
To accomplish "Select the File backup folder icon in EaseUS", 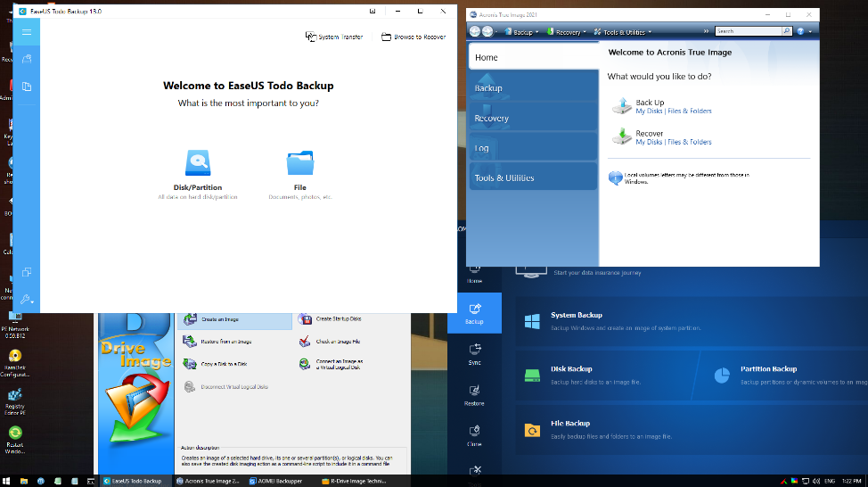I will [300, 163].
